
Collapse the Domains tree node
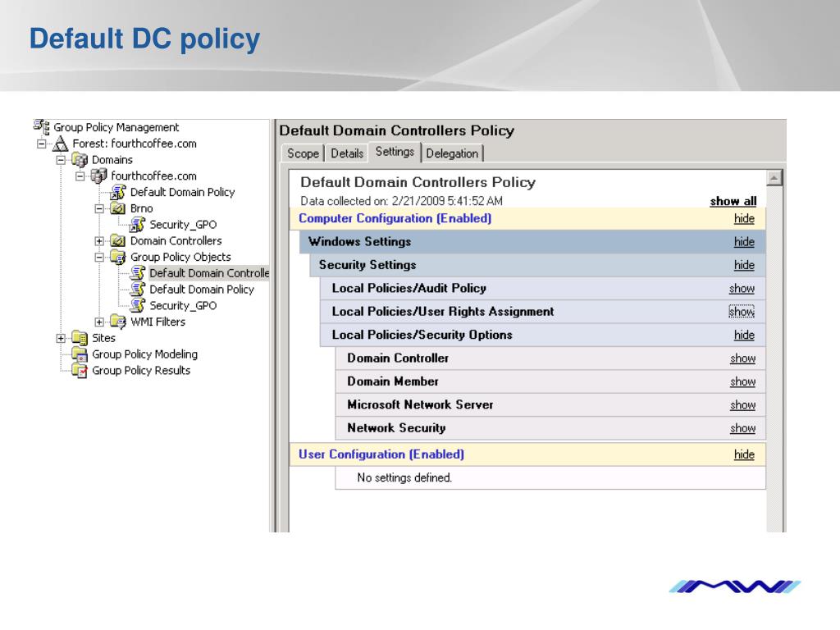tap(61, 160)
